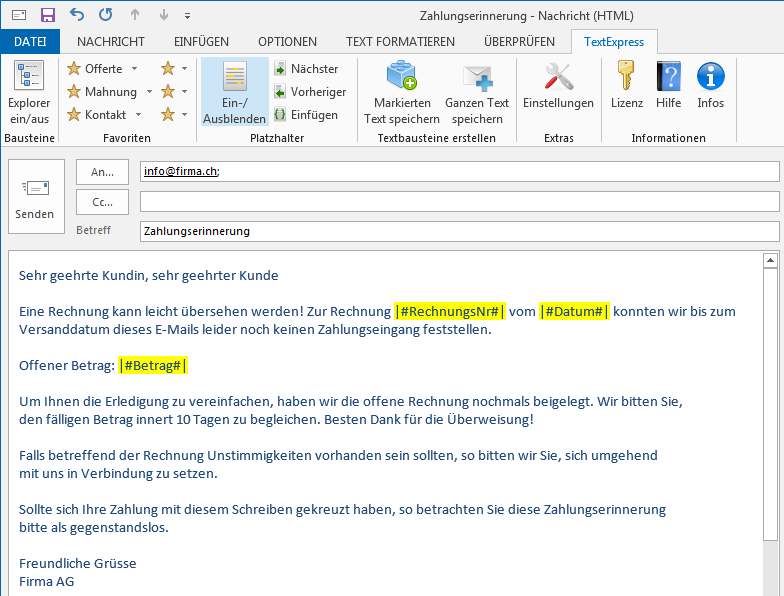This screenshot has height=596, width=784.
Task: Go to Vorheriger placeholder
Action: click(x=309, y=92)
